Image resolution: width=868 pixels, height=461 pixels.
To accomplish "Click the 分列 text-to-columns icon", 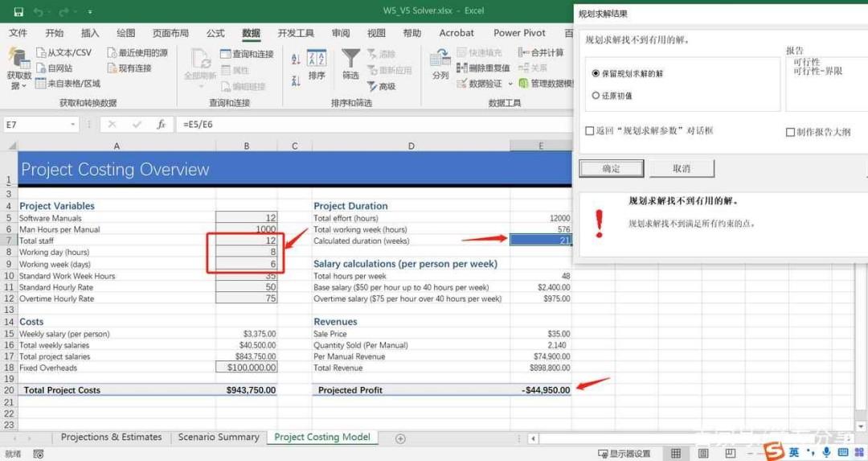I will 440,58.
